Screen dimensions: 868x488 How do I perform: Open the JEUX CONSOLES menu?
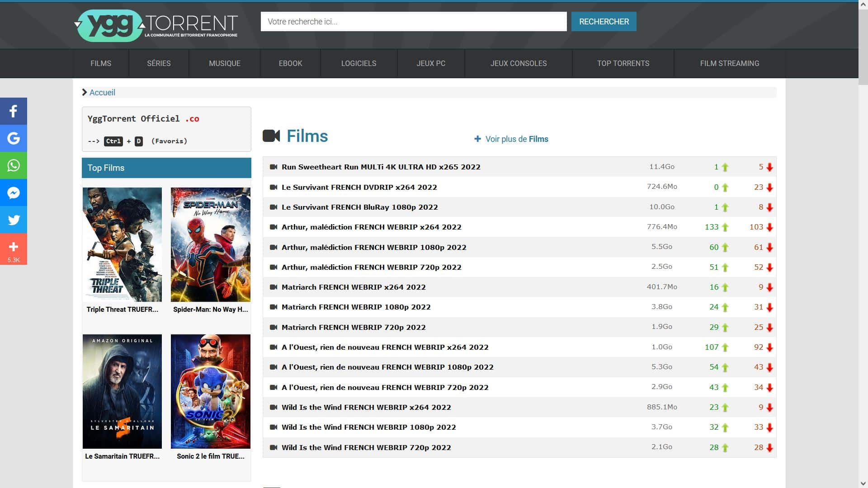[x=519, y=63]
